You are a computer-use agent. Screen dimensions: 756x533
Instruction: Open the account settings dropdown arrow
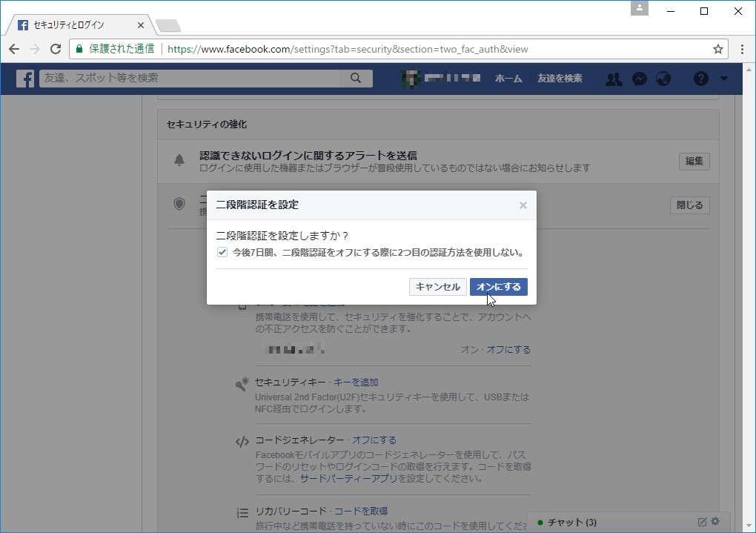[x=723, y=79]
